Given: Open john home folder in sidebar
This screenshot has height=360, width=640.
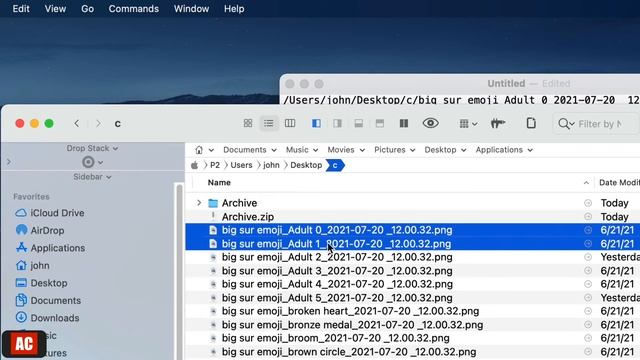Looking at the screenshot, I should pos(32,265).
